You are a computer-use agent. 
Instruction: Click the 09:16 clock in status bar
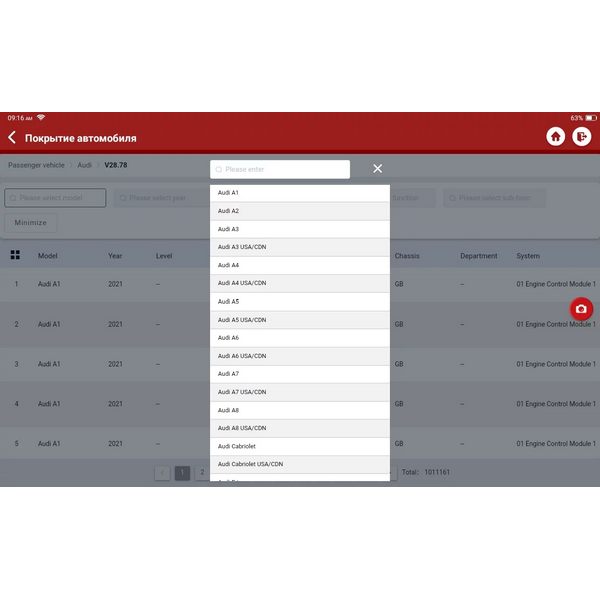pos(20,117)
